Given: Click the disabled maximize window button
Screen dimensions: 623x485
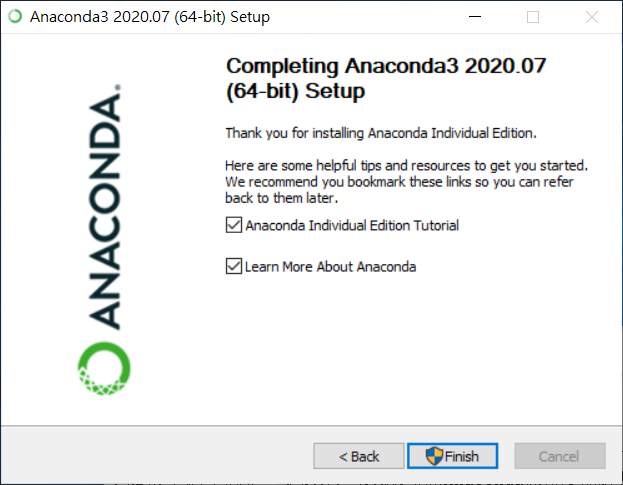Looking at the screenshot, I should tap(533, 17).
